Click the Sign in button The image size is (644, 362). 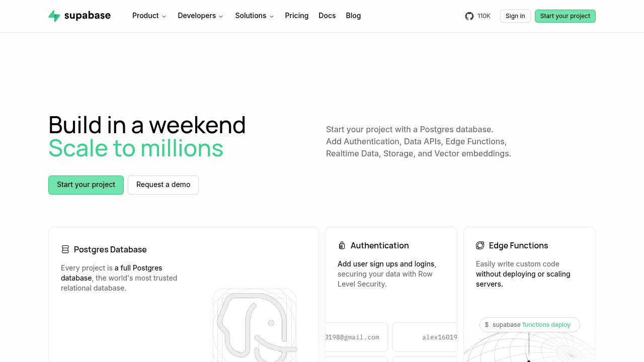click(x=515, y=16)
